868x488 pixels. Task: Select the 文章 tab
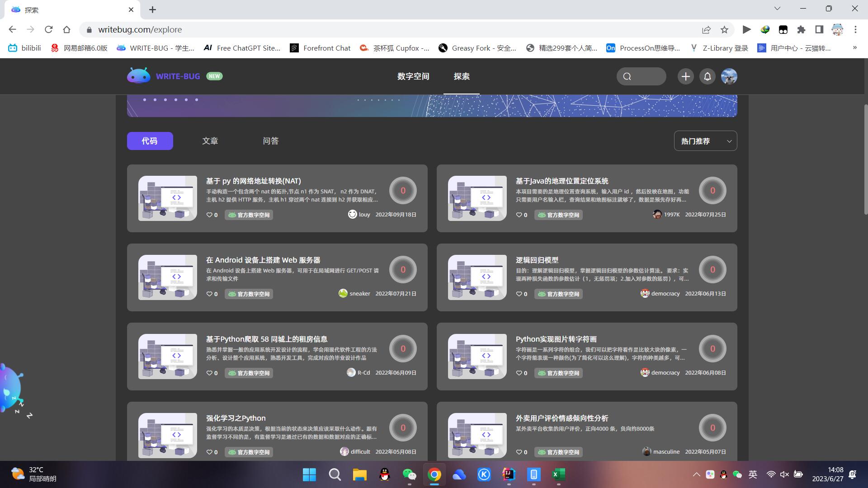click(x=209, y=141)
